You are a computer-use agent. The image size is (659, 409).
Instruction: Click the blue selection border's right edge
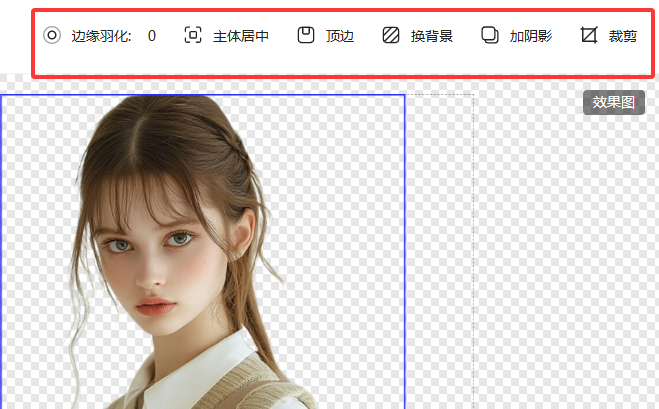[x=405, y=250]
